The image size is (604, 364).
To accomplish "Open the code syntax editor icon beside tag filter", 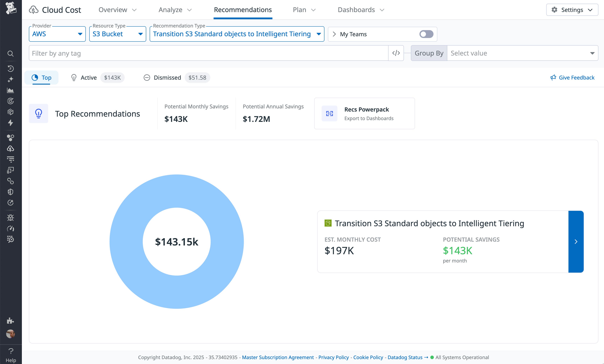I will (396, 53).
